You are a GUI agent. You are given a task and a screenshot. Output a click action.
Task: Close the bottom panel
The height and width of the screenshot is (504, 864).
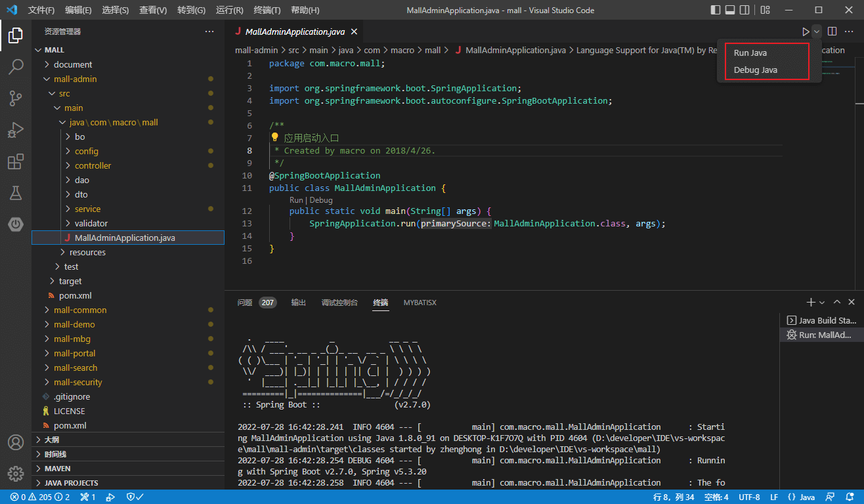point(852,302)
